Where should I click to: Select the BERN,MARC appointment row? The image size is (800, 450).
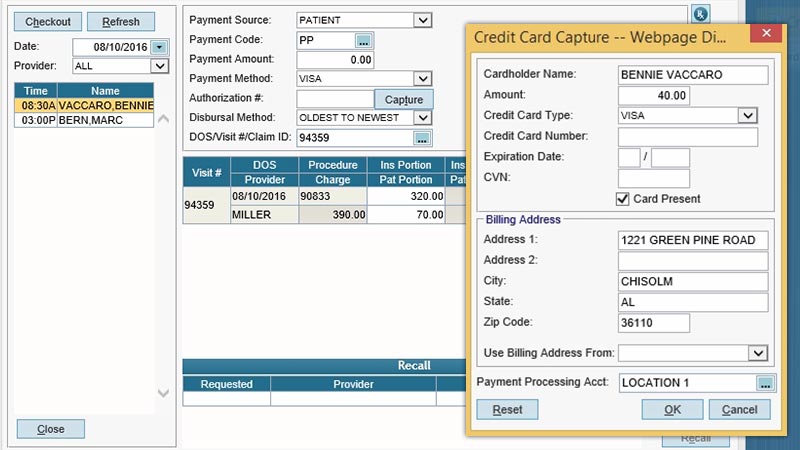(x=84, y=120)
